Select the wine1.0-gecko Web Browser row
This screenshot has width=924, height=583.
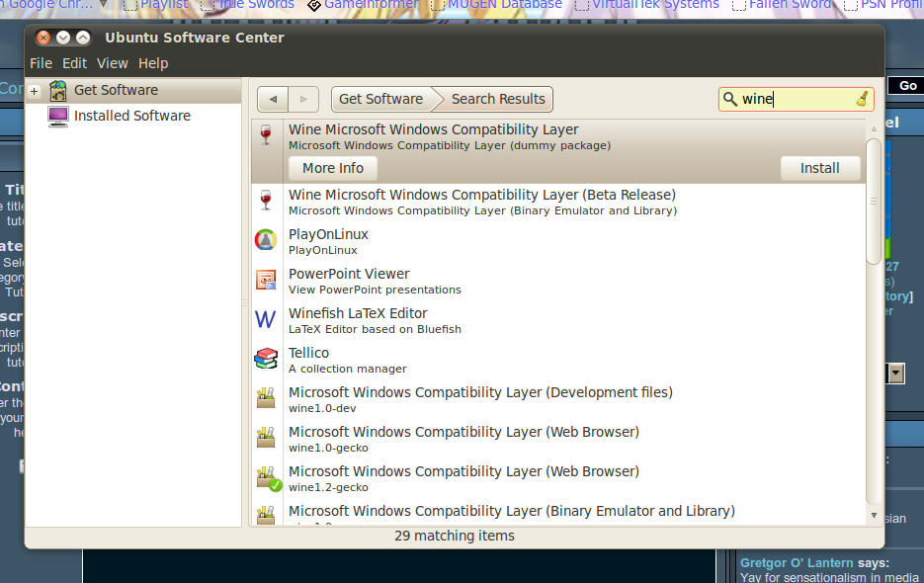558,438
